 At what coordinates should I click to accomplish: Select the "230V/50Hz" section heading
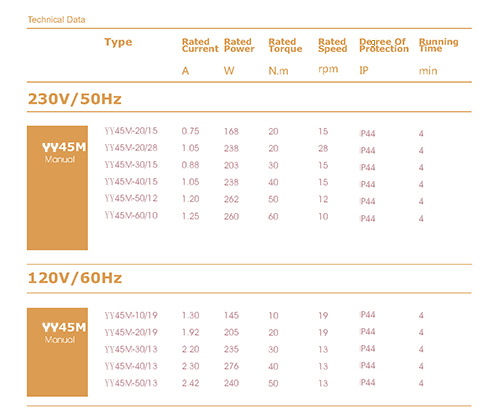pos(75,99)
